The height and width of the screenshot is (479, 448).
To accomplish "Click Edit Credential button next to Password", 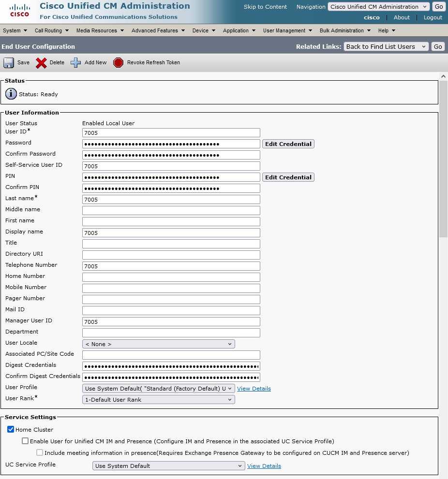I will 288,144.
